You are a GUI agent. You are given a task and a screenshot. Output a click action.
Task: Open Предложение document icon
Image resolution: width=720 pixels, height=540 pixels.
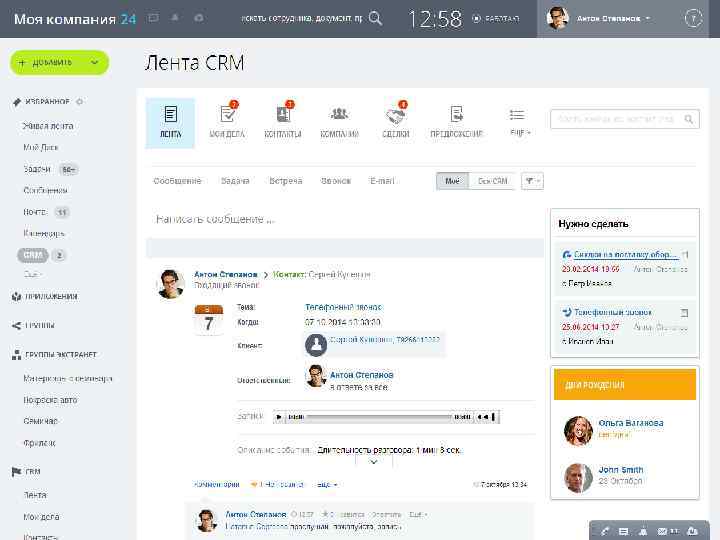click(x=456, y=114)
